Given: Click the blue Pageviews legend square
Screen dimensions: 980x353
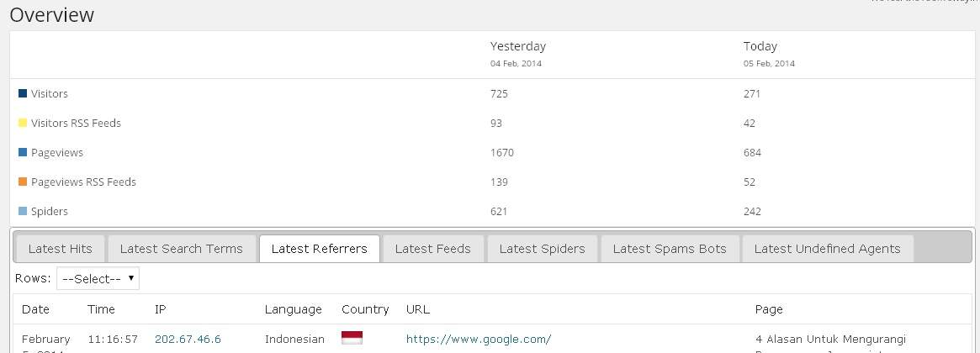Looking at the screenshot, I should (23, 152).
